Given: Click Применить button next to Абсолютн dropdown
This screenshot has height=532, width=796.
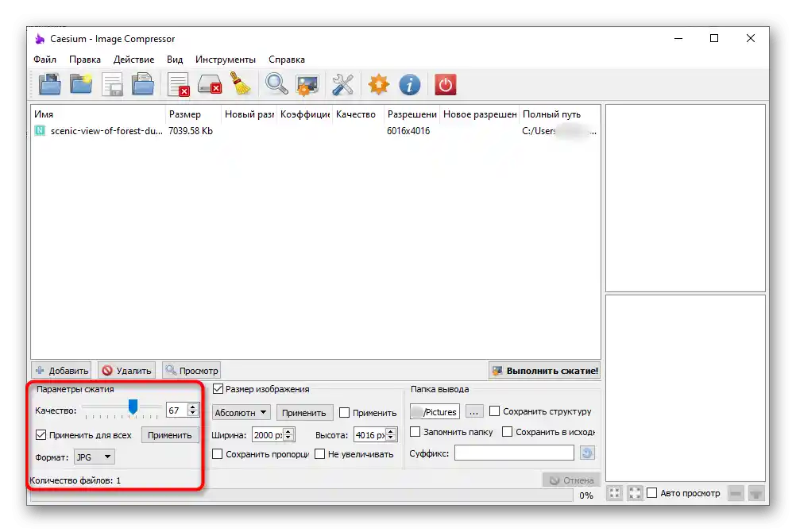Looking at the screenshot, I should pyautogui.click(x=304, y=413).
